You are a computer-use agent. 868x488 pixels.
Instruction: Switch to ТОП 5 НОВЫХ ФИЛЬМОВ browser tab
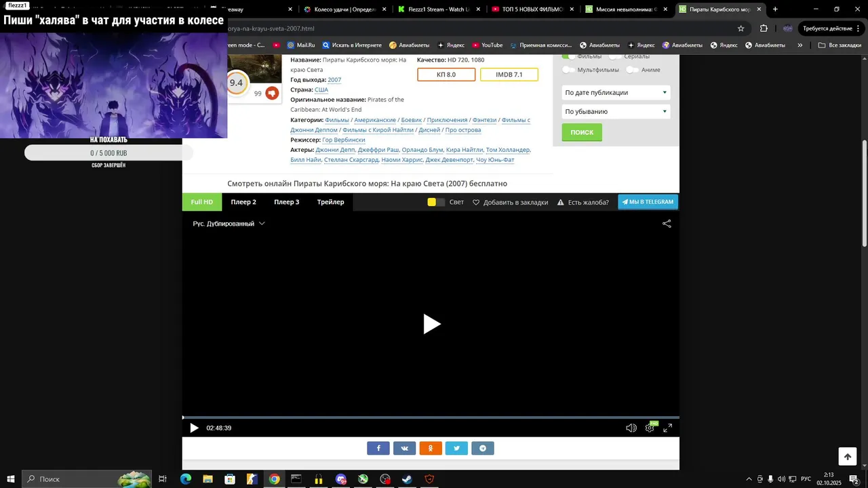tap(532, 9)
